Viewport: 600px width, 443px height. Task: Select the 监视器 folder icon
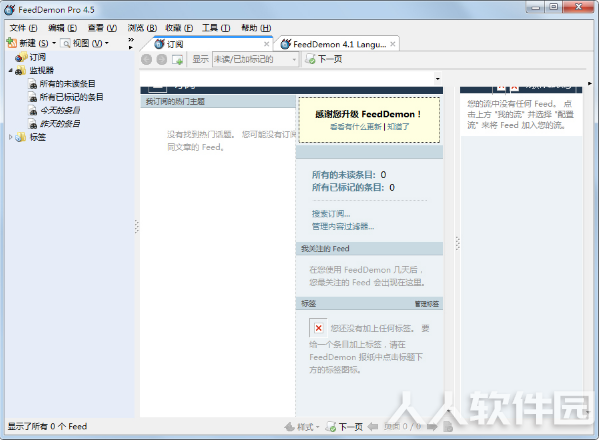[20, 71]
